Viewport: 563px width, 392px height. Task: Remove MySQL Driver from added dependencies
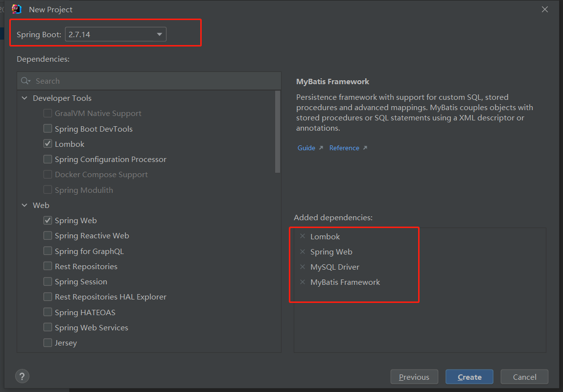pyautogui.click(x=303, y=267)
